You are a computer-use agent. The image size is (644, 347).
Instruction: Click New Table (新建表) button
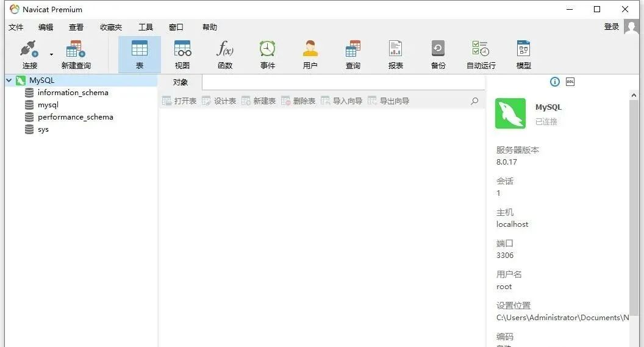coord(259,101)
